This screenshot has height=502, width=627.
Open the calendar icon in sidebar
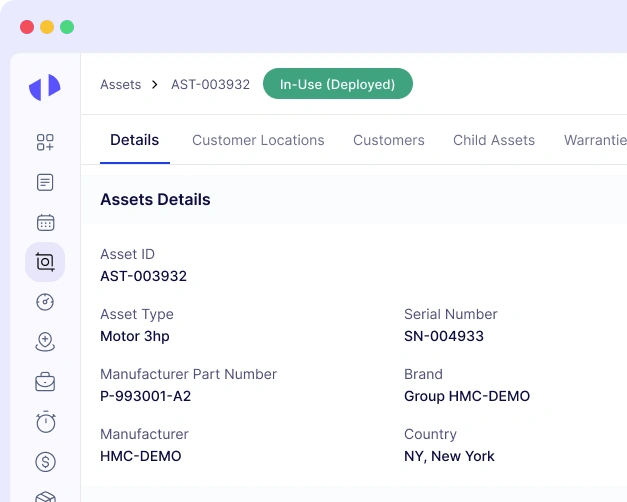pyautogui.click(x=45, y=222)
